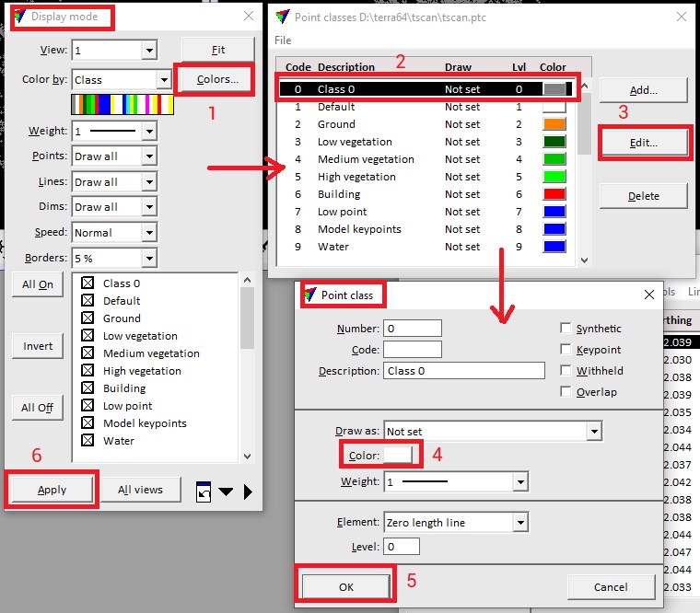Toggle Model keypoints checkbox in Display mode
This screenshot has width=700, height=613.
click(87, 422)
